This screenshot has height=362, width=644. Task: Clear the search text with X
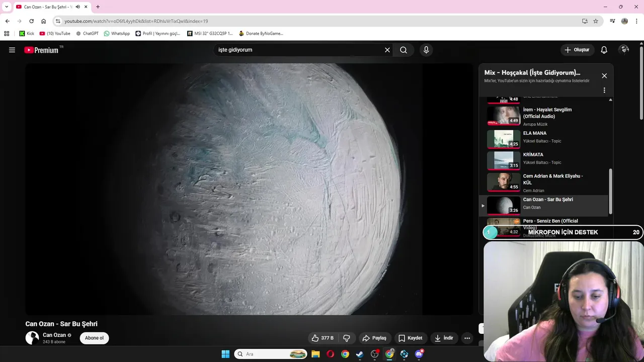pyautogui.click(x=387, y=50)
